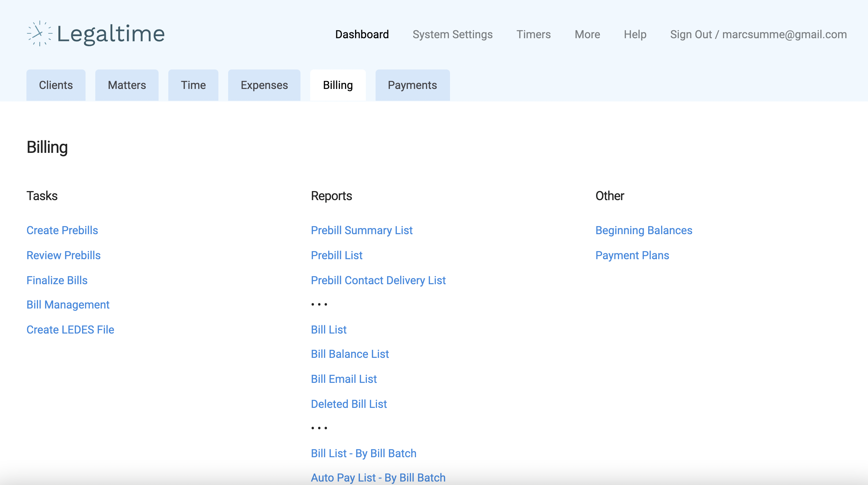Sign out of marcsumme@gmail.com account
The width and height of the screenshot is (868, 485).
click(758, 34)
